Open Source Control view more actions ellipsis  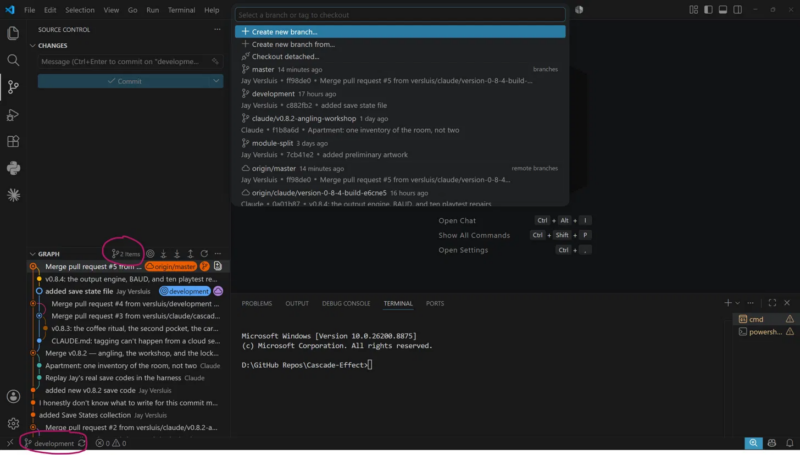point(217,30)
